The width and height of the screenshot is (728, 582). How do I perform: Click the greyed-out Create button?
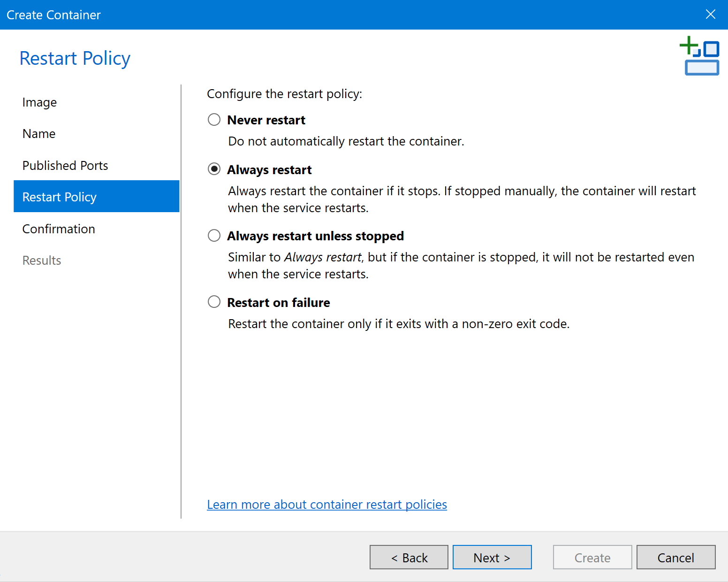pos(592,558)
